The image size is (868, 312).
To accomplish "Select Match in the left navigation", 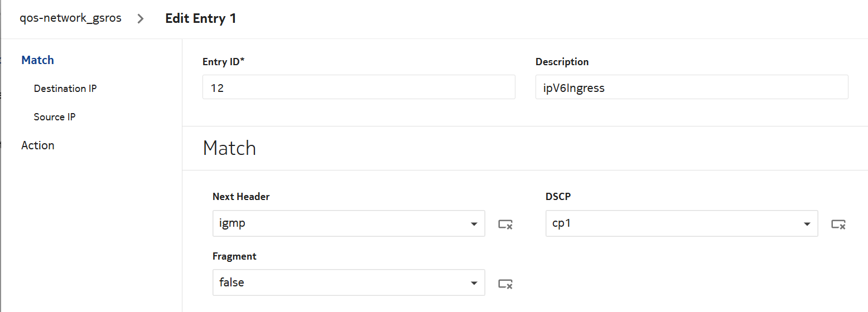I will (37, 60).
